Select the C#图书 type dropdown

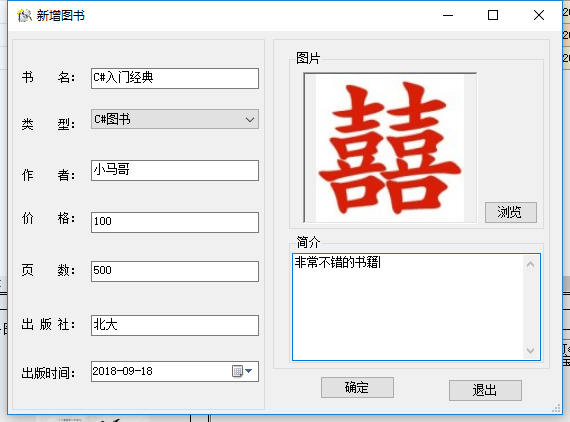point(175,119)
